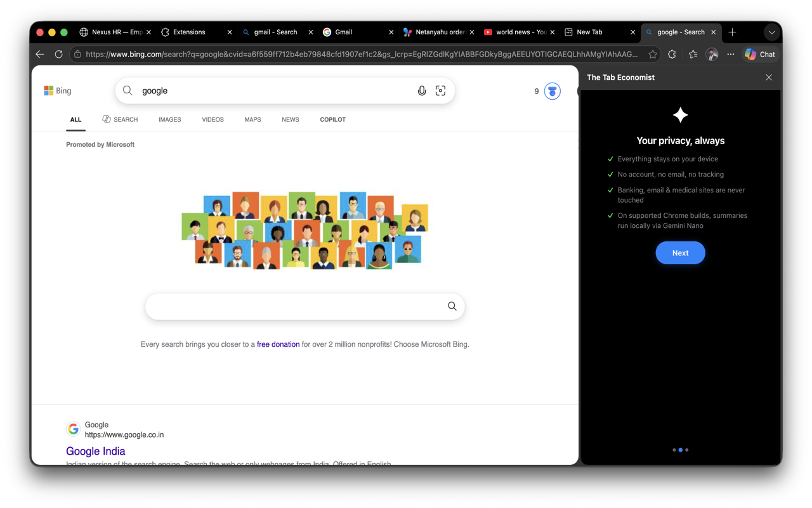Reload the page with the refresh icon

coord(58,55)
